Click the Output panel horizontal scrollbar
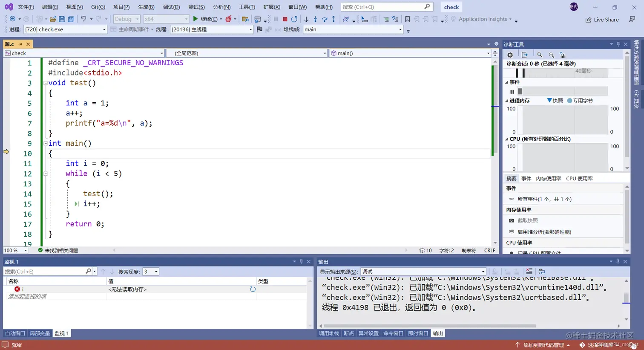The image size is (644, 350). coord(430,326)
